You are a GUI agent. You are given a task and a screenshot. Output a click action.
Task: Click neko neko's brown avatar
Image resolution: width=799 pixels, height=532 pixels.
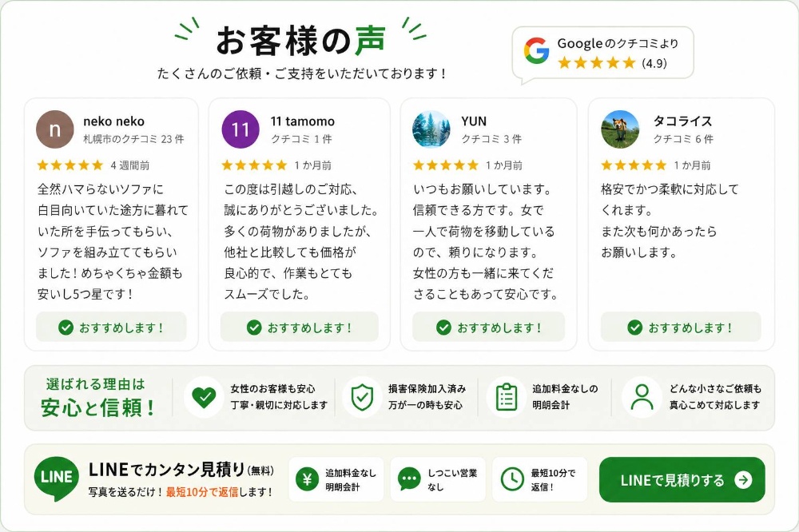click(55, 129)
